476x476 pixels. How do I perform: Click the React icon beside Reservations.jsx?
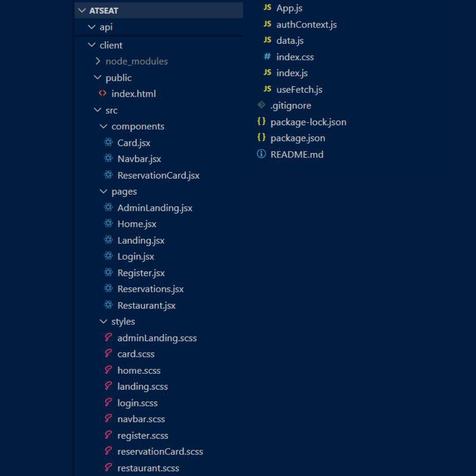tap(108, 288)
